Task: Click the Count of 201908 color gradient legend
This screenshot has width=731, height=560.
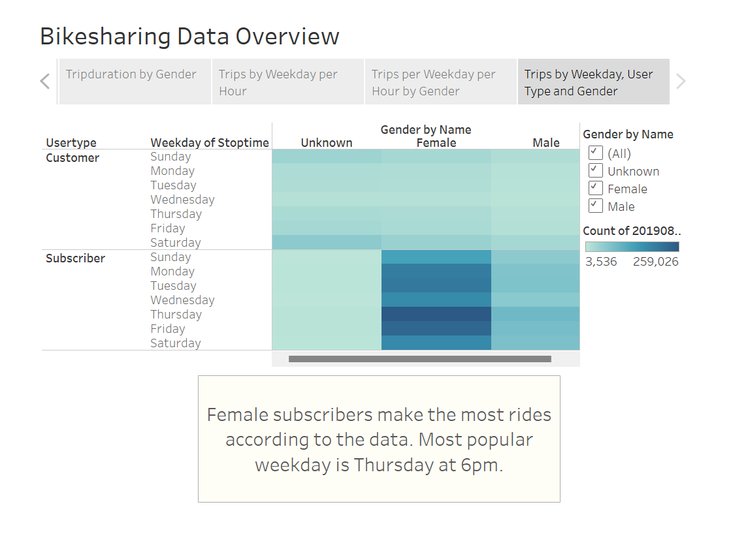Action: click(632, 247)
